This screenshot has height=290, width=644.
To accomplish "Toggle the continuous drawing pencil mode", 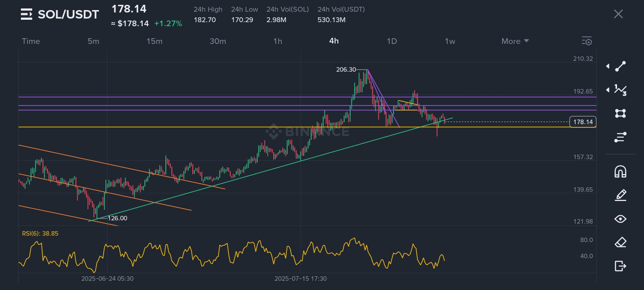I will (621, 195).
